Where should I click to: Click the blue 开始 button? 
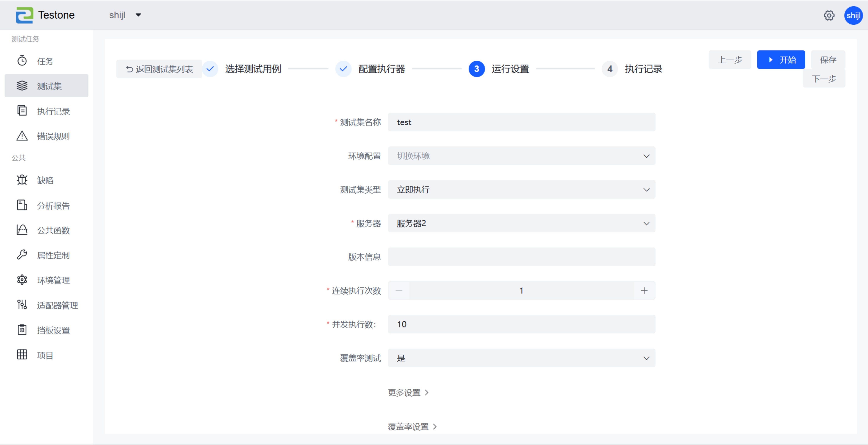point(781,60)
